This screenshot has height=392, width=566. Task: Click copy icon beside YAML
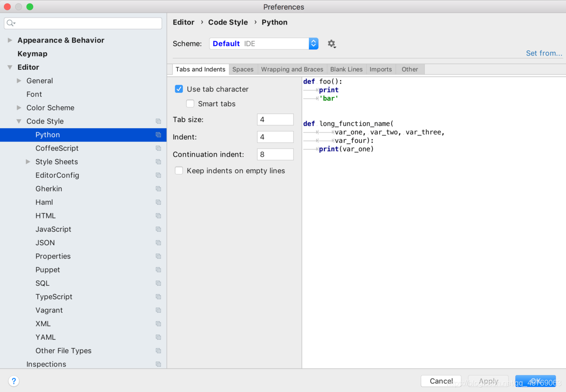coord(158,337)
